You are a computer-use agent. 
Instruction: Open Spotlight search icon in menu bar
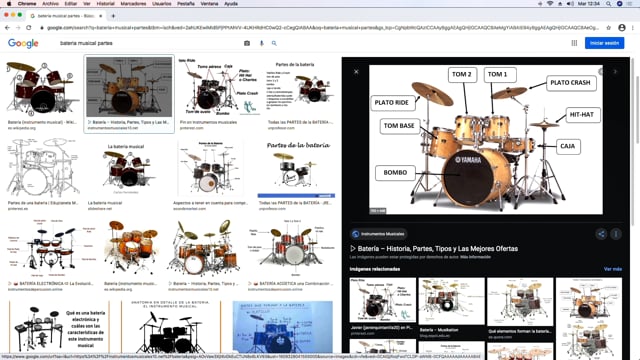click(609, 4)
